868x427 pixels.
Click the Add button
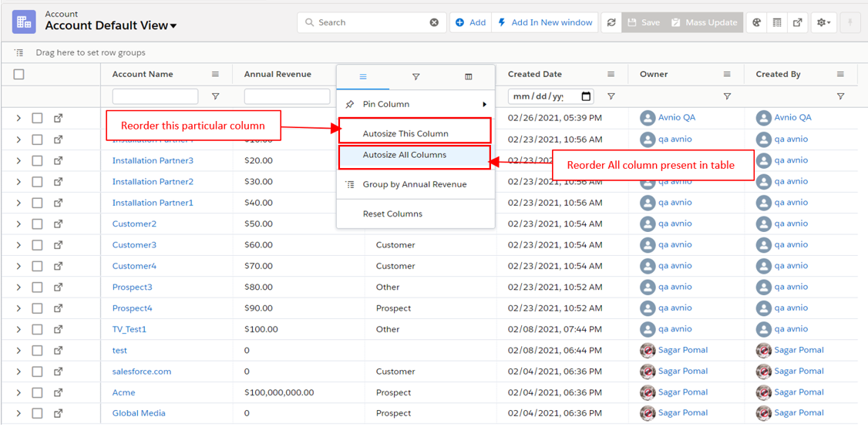point(470,23)
